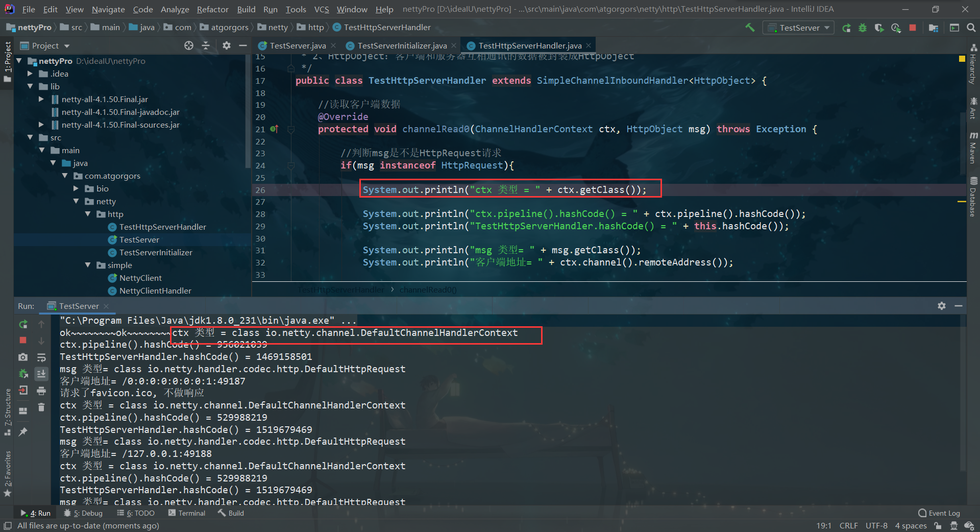
Task: Click the Run with Profiler icon
Action: point(896,28)
